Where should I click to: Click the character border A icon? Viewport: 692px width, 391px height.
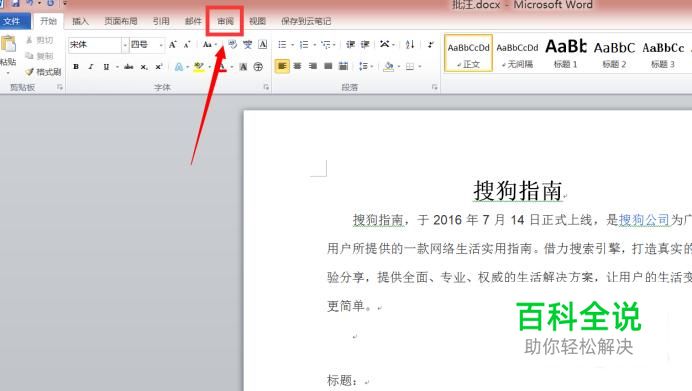click(x=263, y=44)
